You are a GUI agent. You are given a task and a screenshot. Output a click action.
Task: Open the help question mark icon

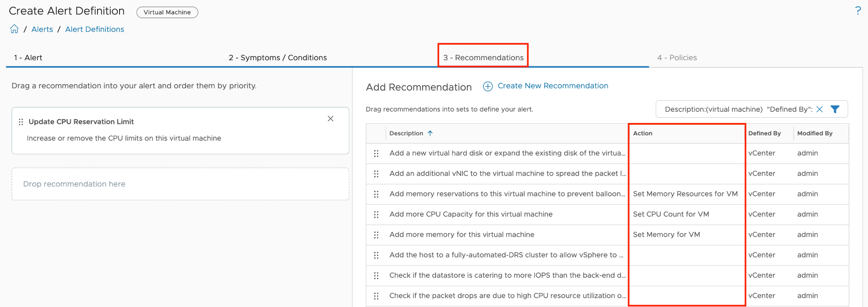858,11
